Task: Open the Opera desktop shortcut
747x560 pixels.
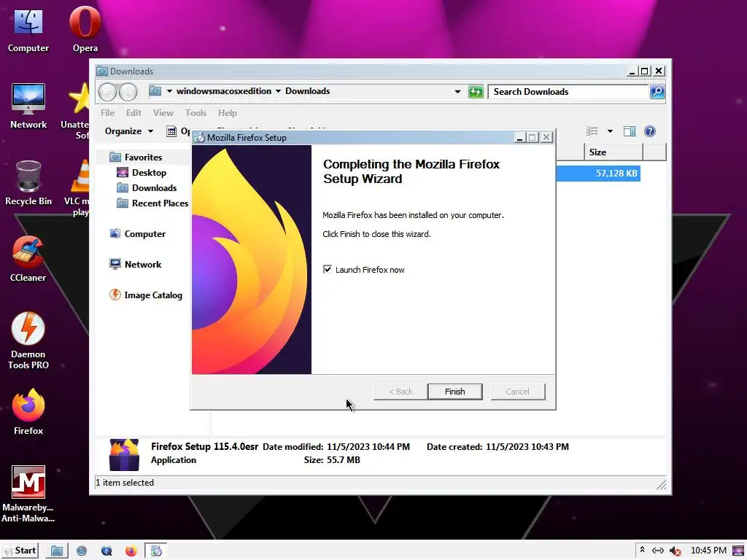Action: tap(85, 29)
